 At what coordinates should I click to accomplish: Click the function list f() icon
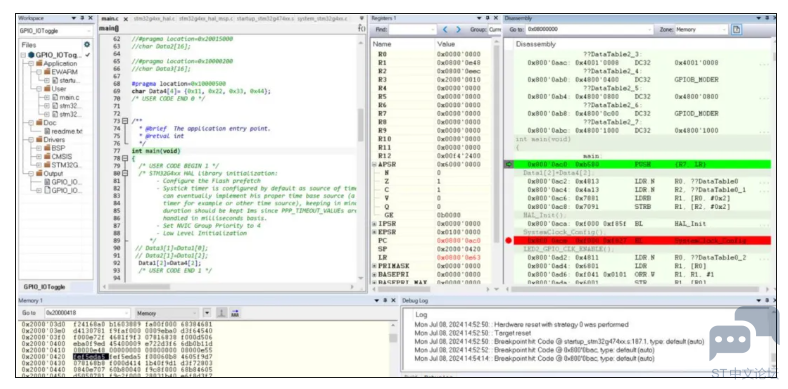pos(361,29)
